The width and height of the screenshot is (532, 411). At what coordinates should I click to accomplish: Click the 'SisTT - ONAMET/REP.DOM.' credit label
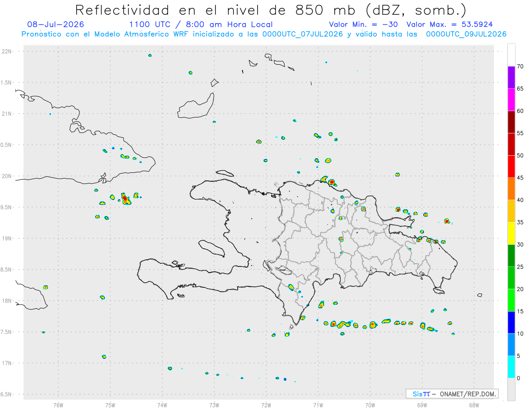pos(452,394)
